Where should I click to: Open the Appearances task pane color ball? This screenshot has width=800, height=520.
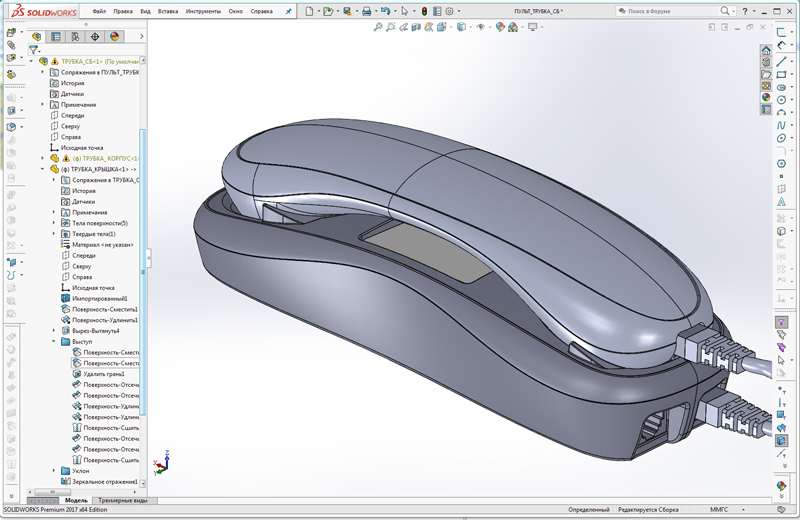[x=766, y=97]
